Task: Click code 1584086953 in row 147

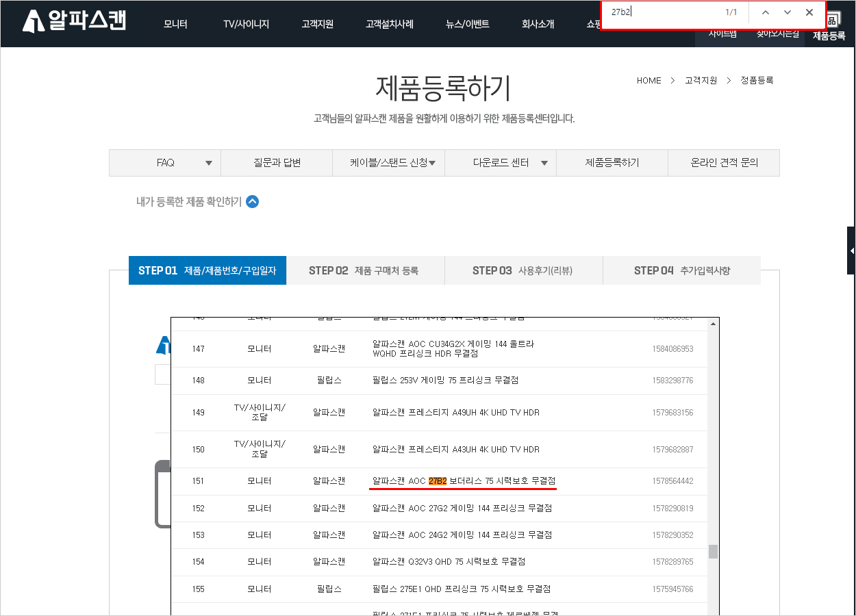Action: 672,348
